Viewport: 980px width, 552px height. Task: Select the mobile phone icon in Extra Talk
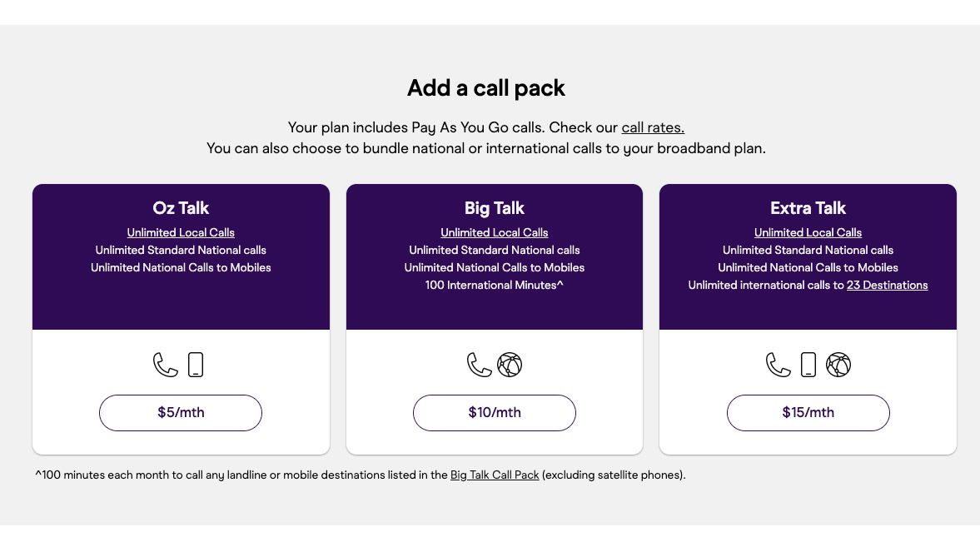point(808,364)
